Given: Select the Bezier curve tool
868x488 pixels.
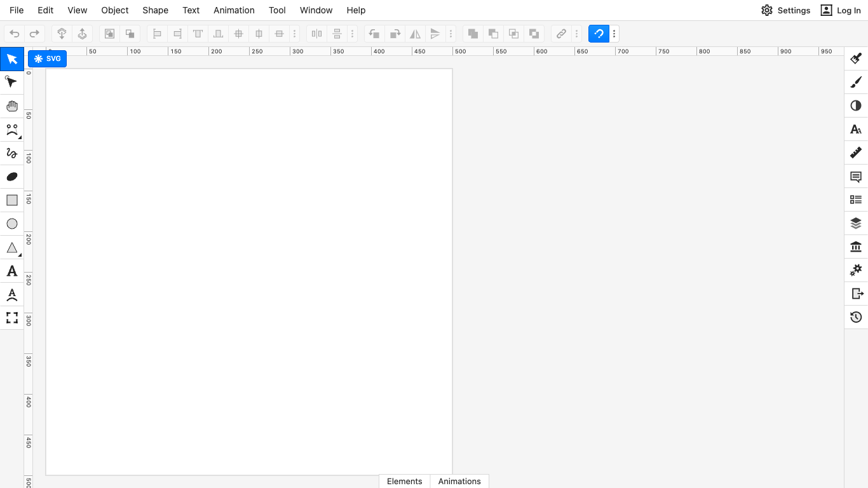Looking at the screenshot, I should (11, 130).
